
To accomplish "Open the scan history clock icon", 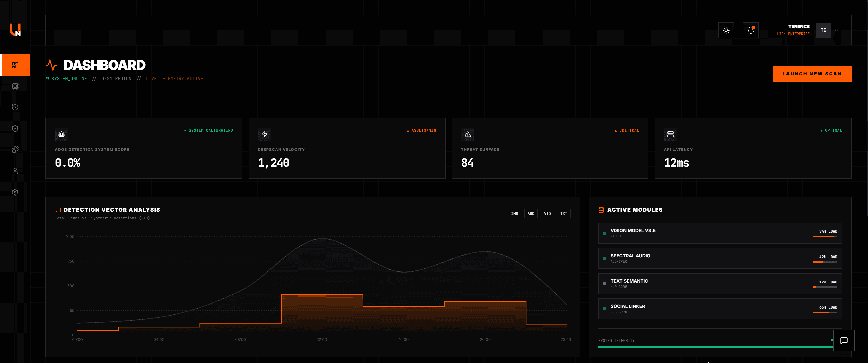I will pos(15,107).
